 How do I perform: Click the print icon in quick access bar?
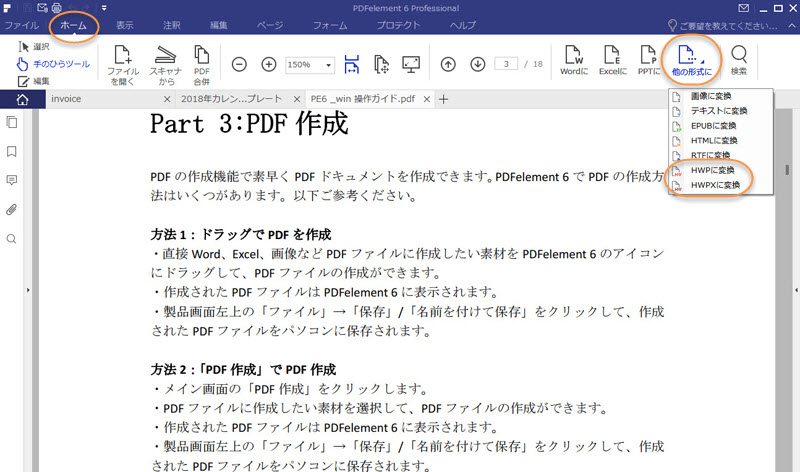pyautogui.click(x=56, y=8)
